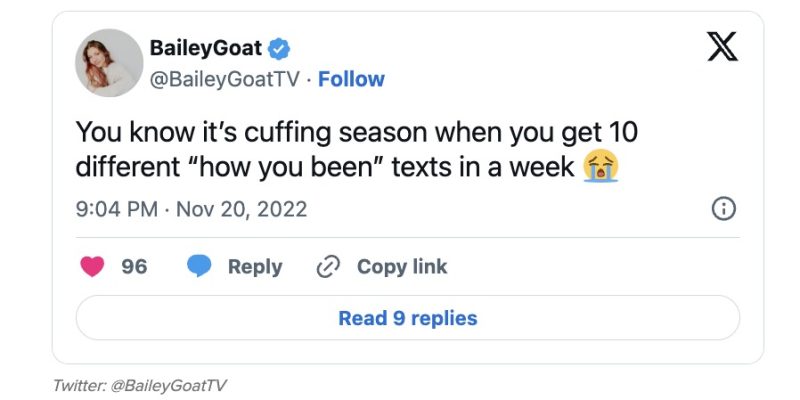Image resolution: width=800 pixels, height=400 pixels.
Task: Click the Reply text label
Action: click(x=255, y=266)
